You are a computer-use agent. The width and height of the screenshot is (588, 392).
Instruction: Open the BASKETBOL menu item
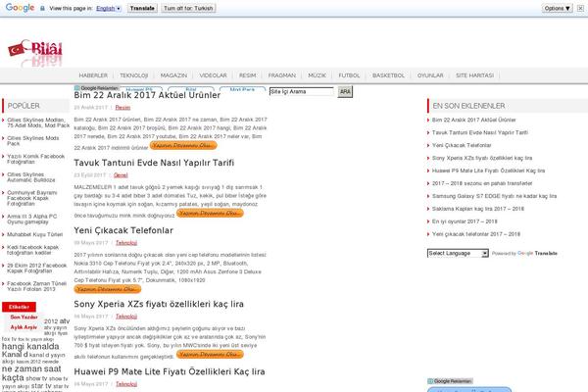click(x=388, y=75)
